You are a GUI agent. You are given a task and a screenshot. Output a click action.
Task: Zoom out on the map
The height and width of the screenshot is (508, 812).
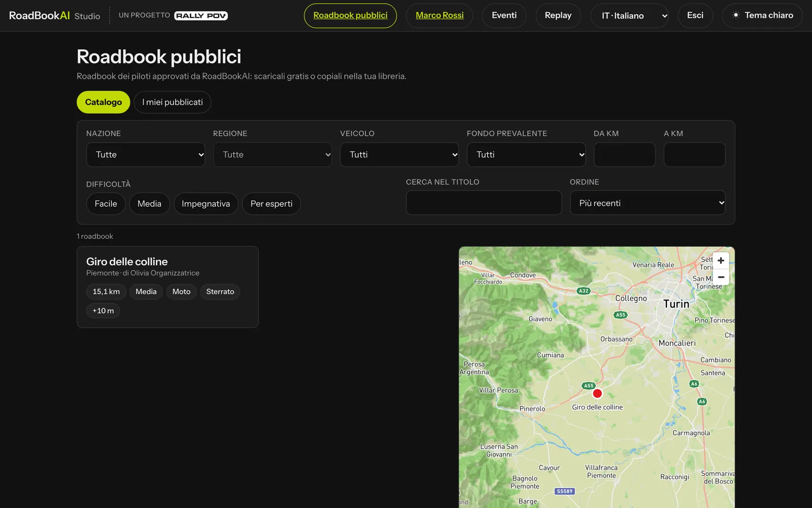click(x=721, y=277)
